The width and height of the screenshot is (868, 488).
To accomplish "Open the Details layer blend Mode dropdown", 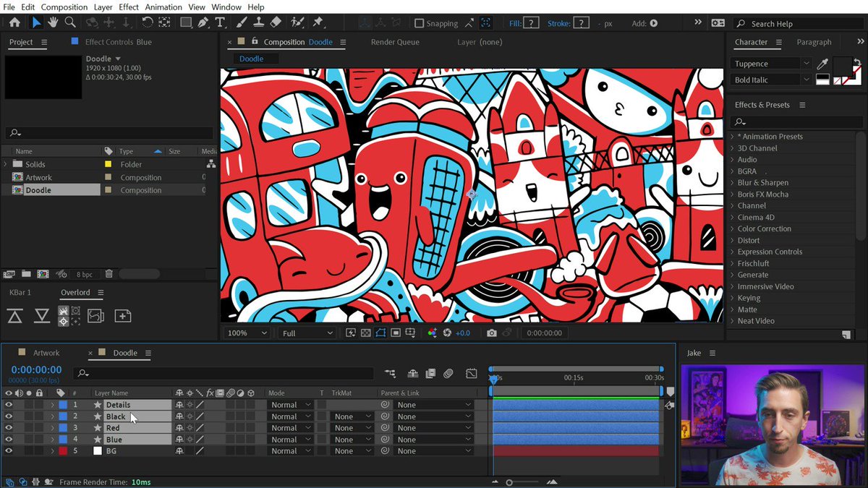I will pyautogui.click(x=291, y=405).
